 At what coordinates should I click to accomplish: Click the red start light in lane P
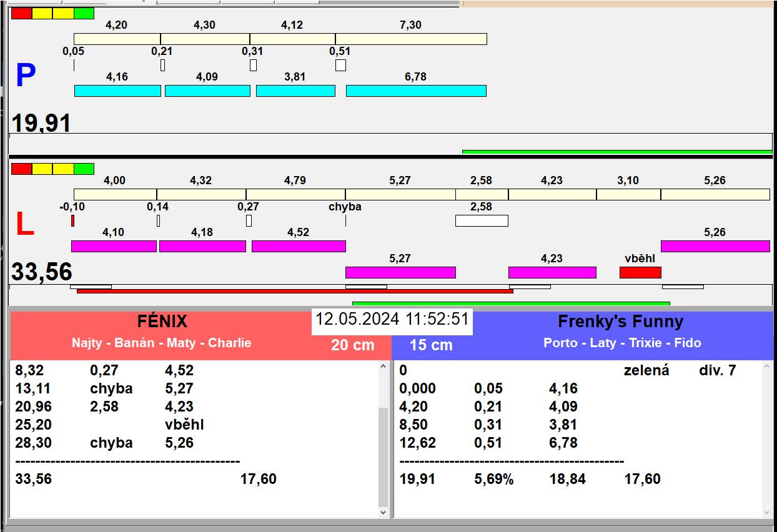pyautogui.click(x=21, y=13)
